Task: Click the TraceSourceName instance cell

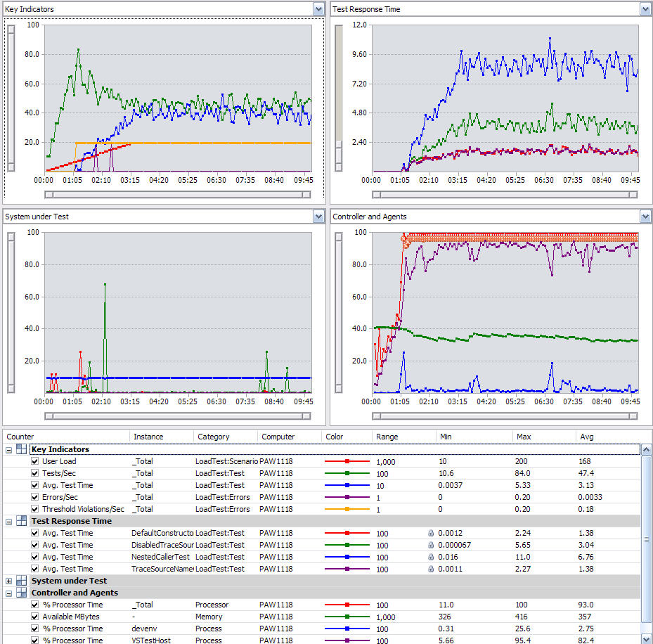Action: [162, 569]
